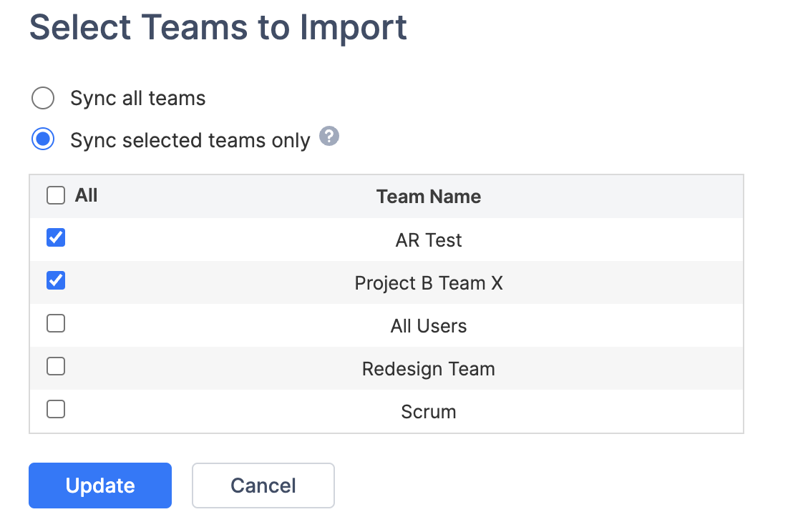Tick the Scrum team checkbox
803x532 pixels.
(56, 410)
